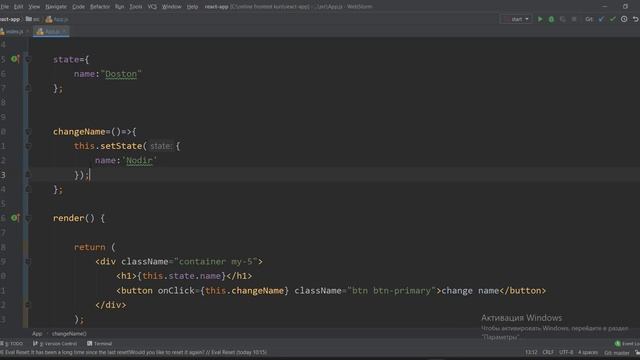This screenshot has width=640, height=360.
Task: Open the Code menu
Action: point(78,7)
